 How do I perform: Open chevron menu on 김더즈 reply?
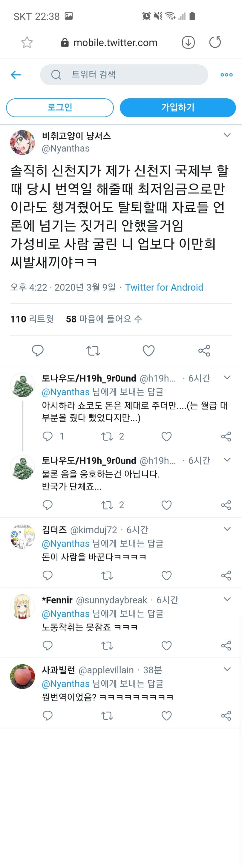(x=227, y=529)
